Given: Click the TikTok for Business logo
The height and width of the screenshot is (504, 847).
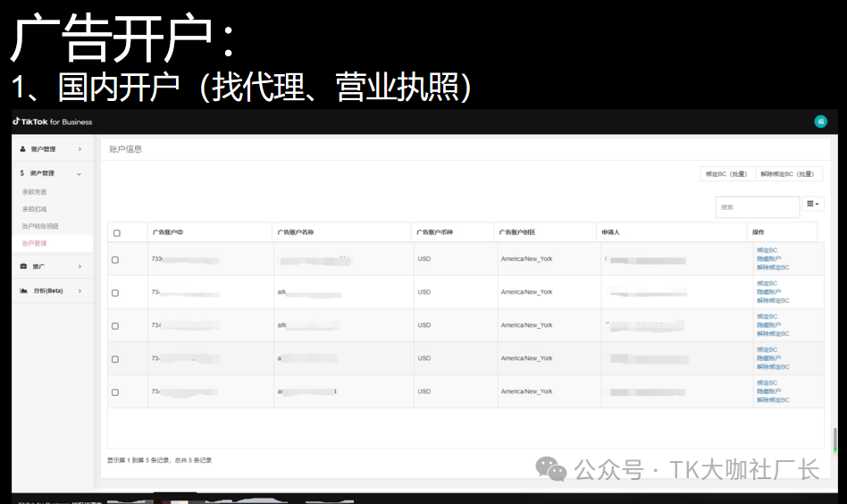Looking at the screenshot, I should pos(53,122).
